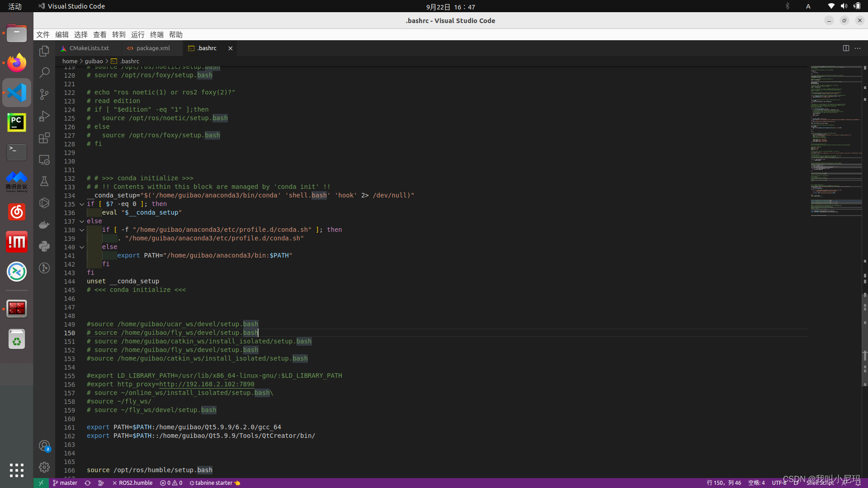
Task: Switch to the CMakeLists.txt tab
Action: (x=88, y=48)
